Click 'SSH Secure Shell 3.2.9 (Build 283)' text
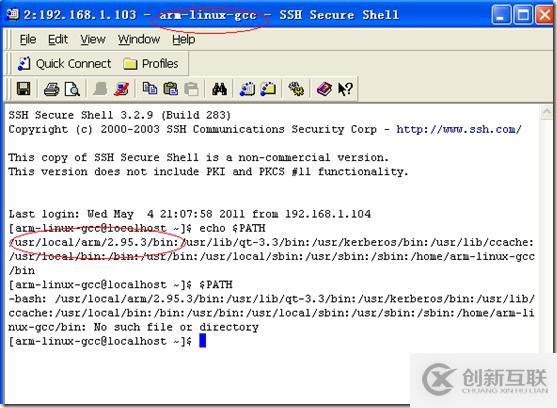The width and height of the screenshot is (557, 408). click(x=120, y=115)
